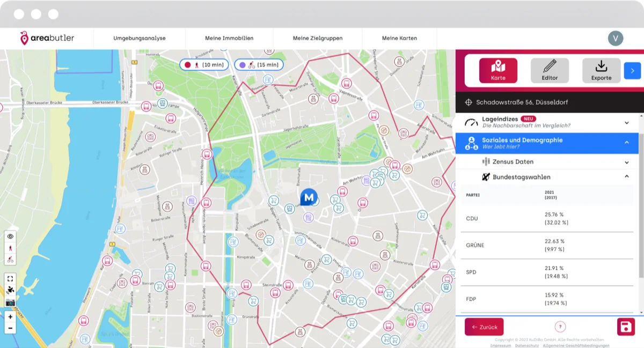Toggle the 10 min walking legend pill
The height and width of the screenshot is (348, 644).
click(204, 65)
